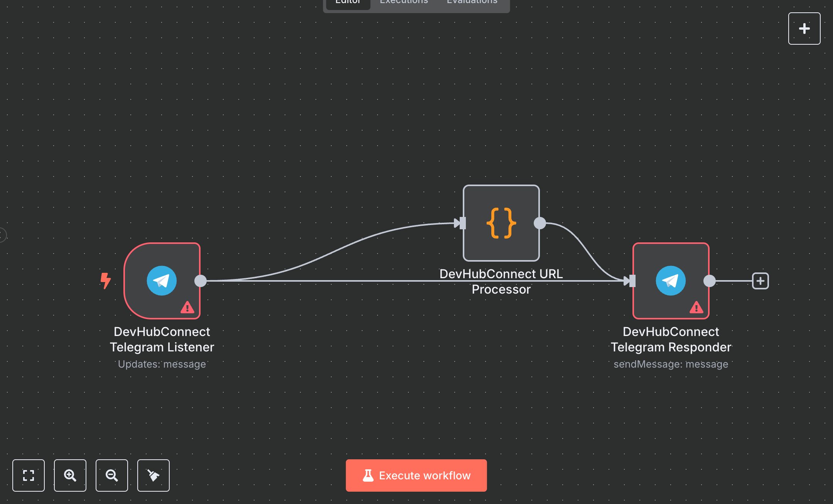Click the zoom out magnifier icon
Image resolution: width=833 pixels, height=504 pixels.
point(112,475)
